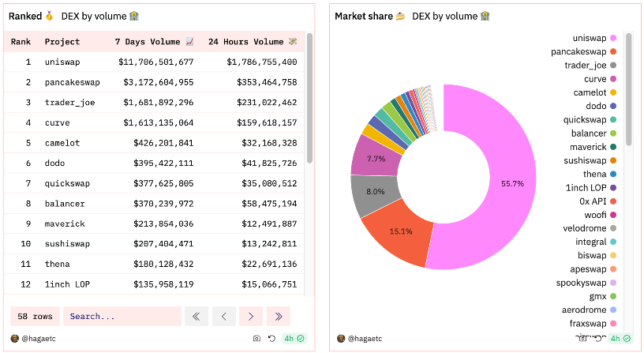Go to the first page of the table
The image size is (644, 353).
(x=197, y=316)
